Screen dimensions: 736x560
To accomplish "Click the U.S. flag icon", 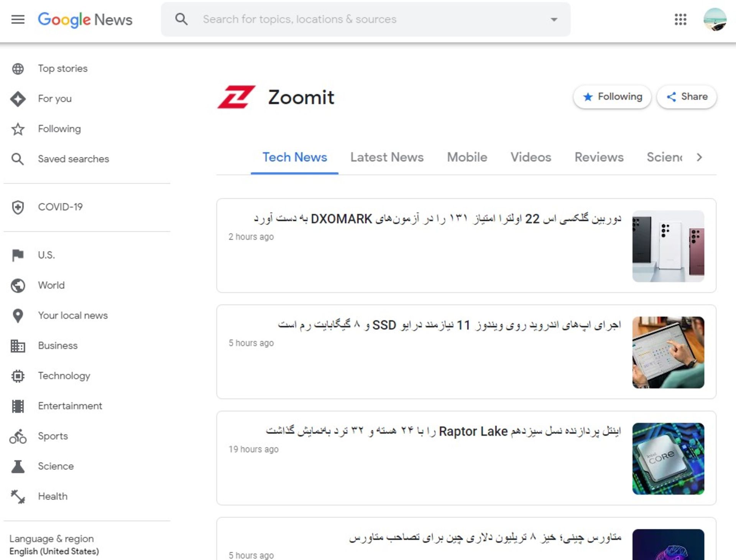I will (18, 255).
